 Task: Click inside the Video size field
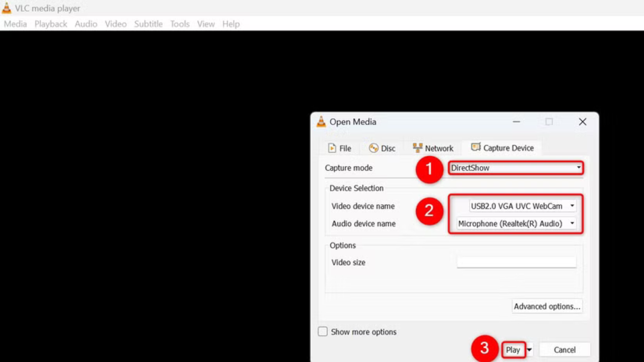(x=516, y=262)
